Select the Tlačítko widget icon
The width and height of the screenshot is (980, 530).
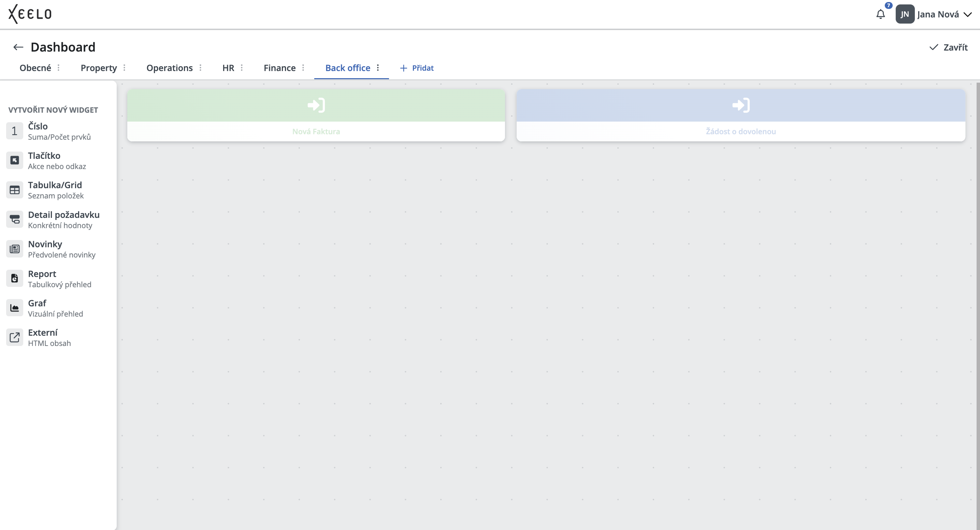14,160
